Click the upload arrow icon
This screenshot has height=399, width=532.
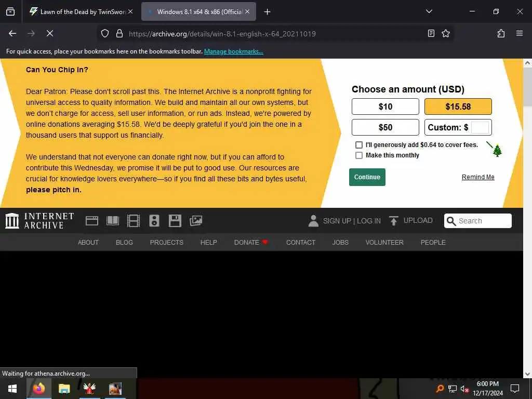(394, 221)
